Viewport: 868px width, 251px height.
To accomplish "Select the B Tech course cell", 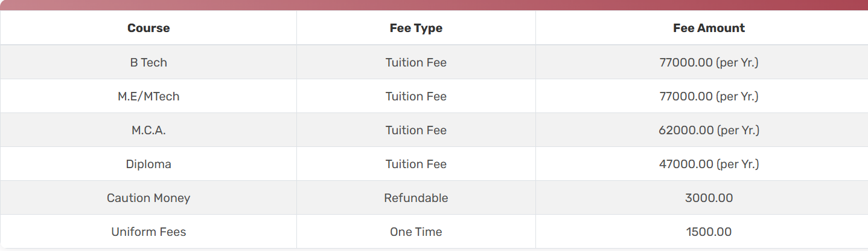I will tap(148, 62).
